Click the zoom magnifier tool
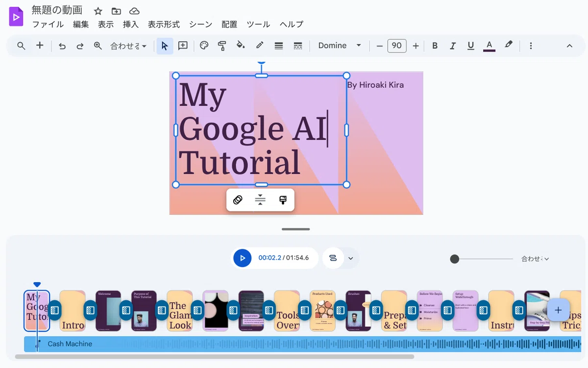 (x=98, y=46)
